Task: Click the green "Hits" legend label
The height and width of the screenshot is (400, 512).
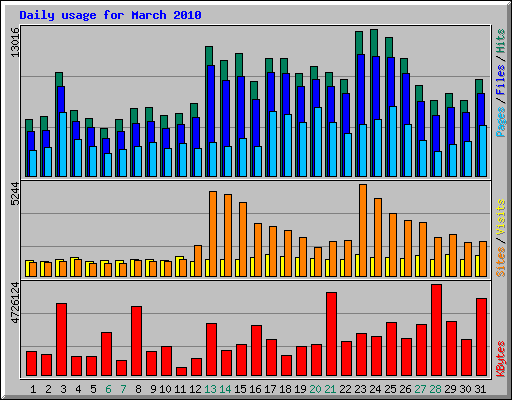Action: point(501,41)
